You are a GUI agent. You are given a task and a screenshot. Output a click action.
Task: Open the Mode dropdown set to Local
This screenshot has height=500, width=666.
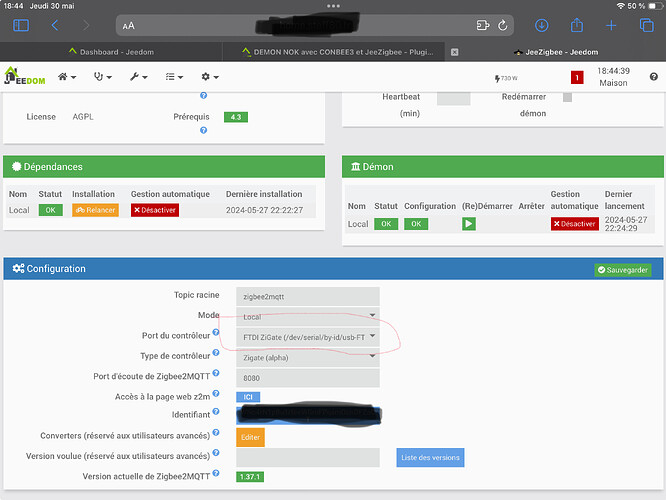(308, 316)
